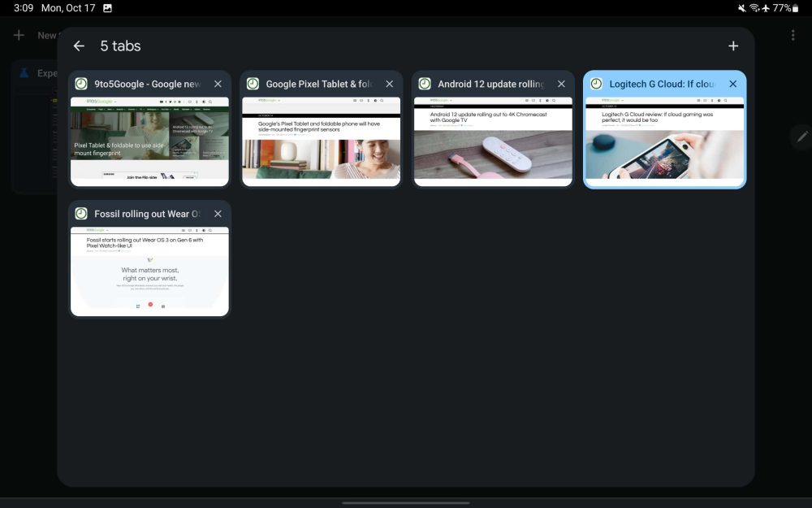The height and width of the screenshot is (508, 812).
Task: Close the Android 12 update tab
Action: click(561, 84)
